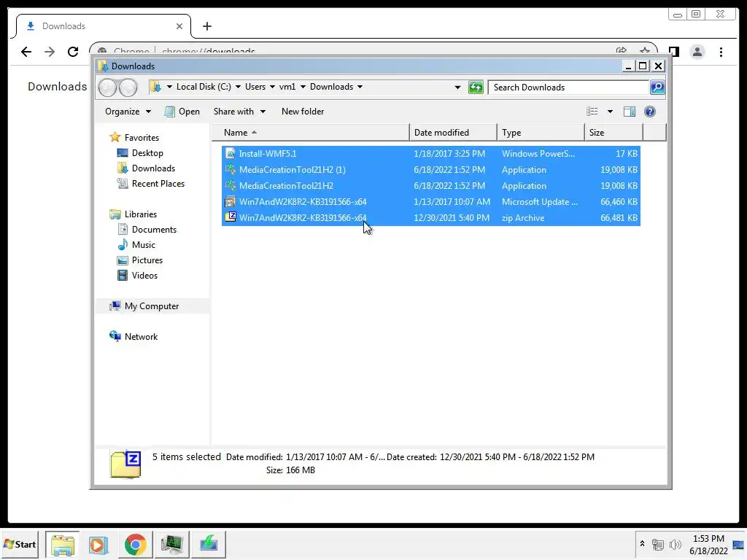747x560 pixels.
Task: Open Chrome's three-dot menu
Action: (721, 52)
